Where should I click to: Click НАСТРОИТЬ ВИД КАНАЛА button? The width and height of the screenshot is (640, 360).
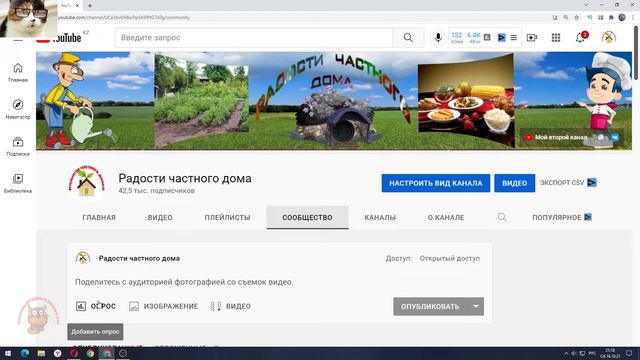(x=436, y=183)
